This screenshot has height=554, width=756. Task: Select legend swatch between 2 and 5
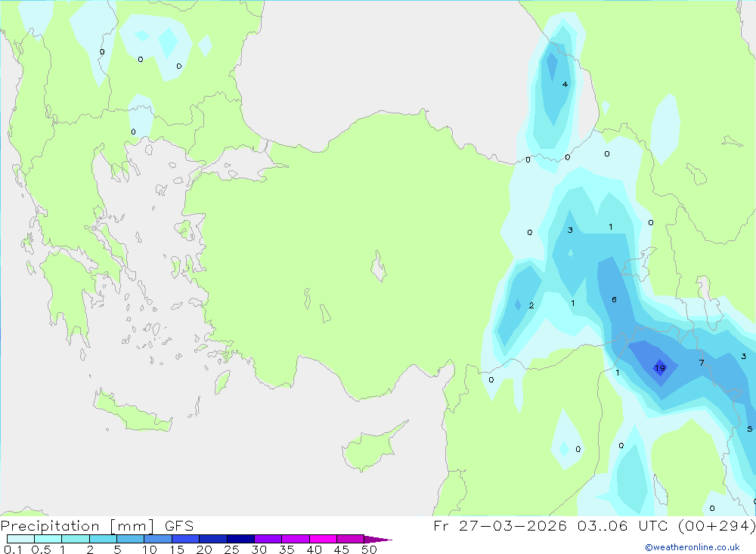click(x=103, y=539)
